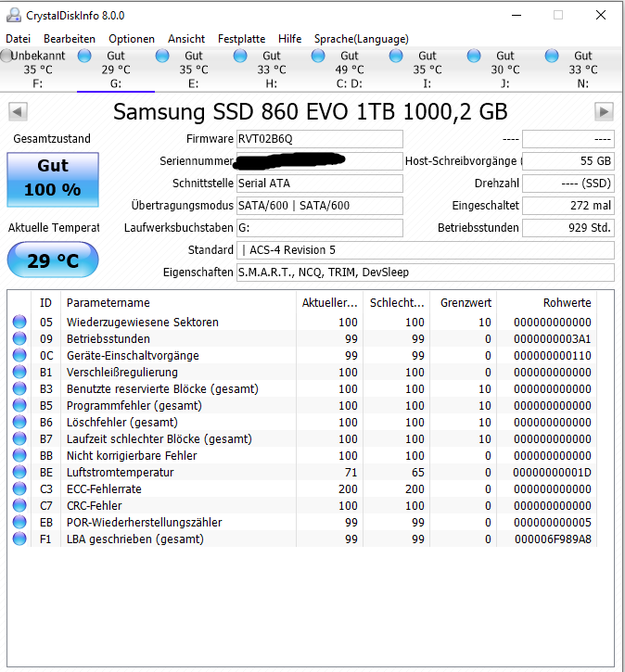Click the ID column header
Viewport: 625px width, 672px height.
(45, 303)
